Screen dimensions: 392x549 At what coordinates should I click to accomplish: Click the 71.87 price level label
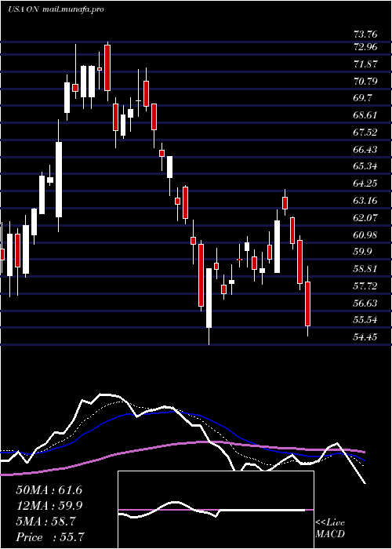(366, 64)
